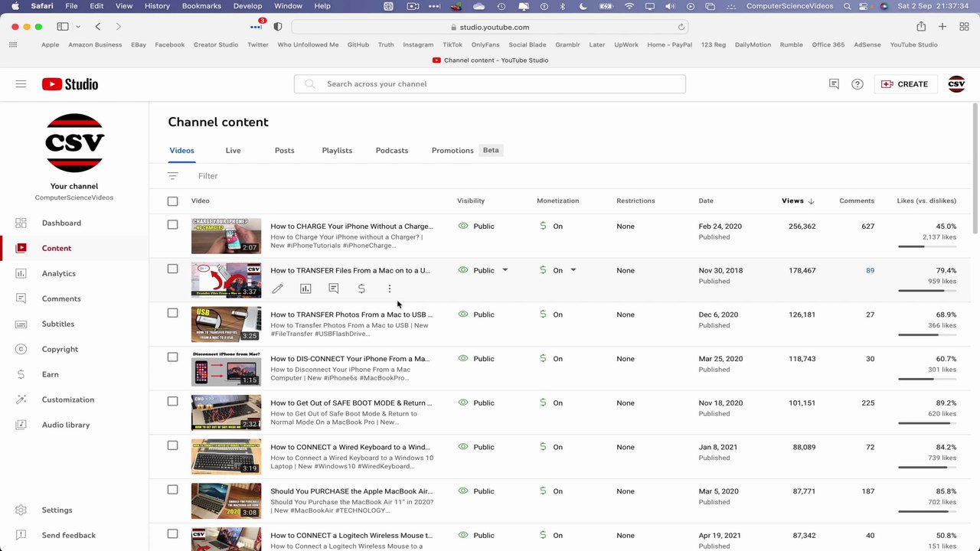This screenshot has width=980, height=551.
Task: Open the three-dot options menu for video
Action: [x=390, y=289]
